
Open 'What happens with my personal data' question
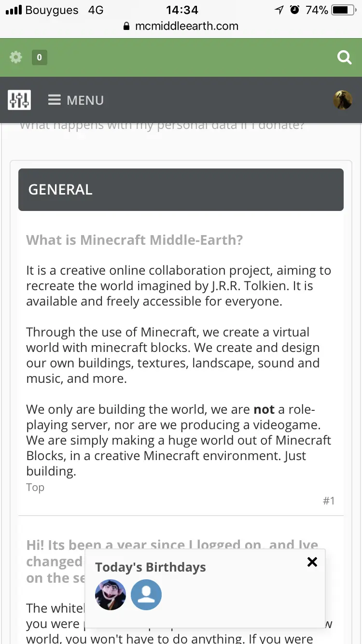pos(162,126)
